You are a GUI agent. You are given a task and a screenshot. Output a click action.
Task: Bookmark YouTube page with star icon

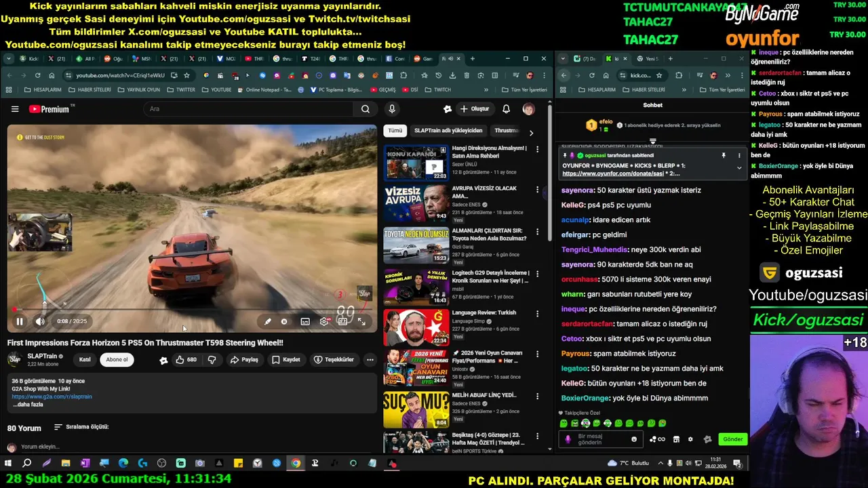tap(186, 75)
